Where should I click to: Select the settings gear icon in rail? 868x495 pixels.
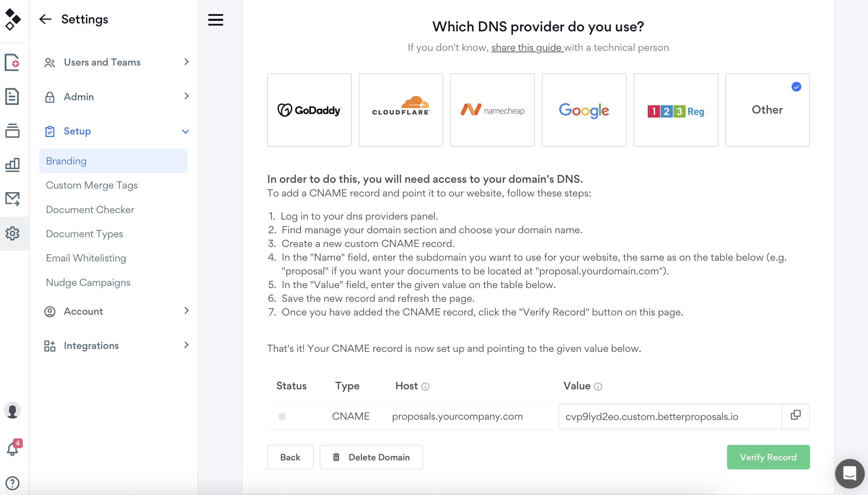pos(12,234)
